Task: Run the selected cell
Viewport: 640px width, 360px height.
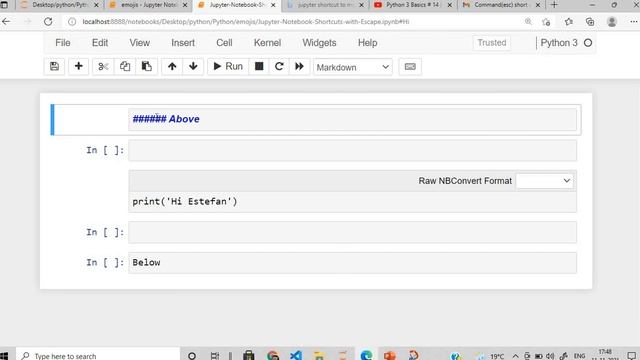Action: [228, 67]
